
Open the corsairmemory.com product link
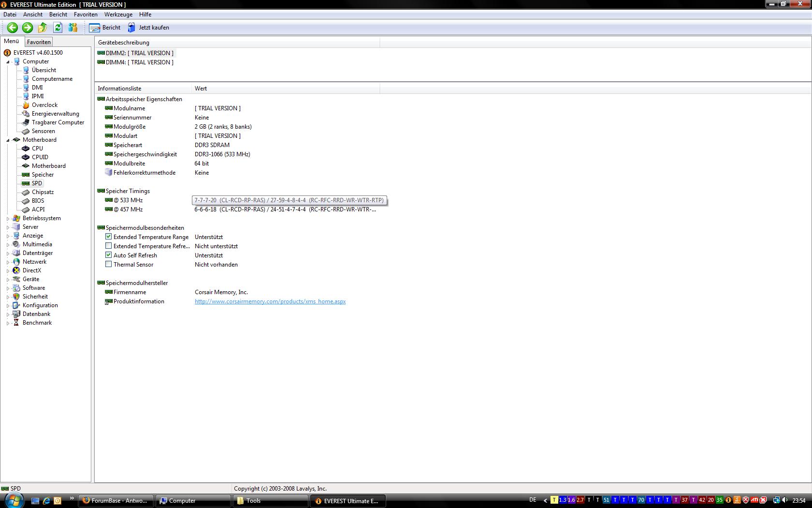tap(270, 301)
